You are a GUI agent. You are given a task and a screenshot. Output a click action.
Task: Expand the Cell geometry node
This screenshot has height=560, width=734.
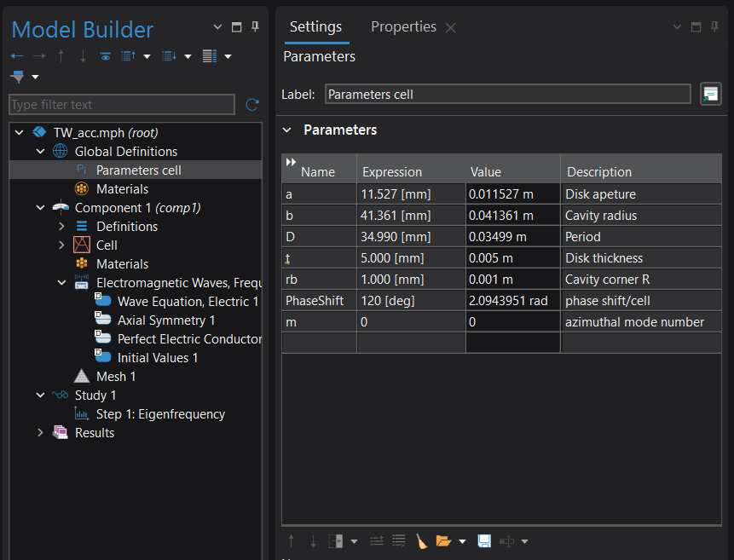click(61, 245)
